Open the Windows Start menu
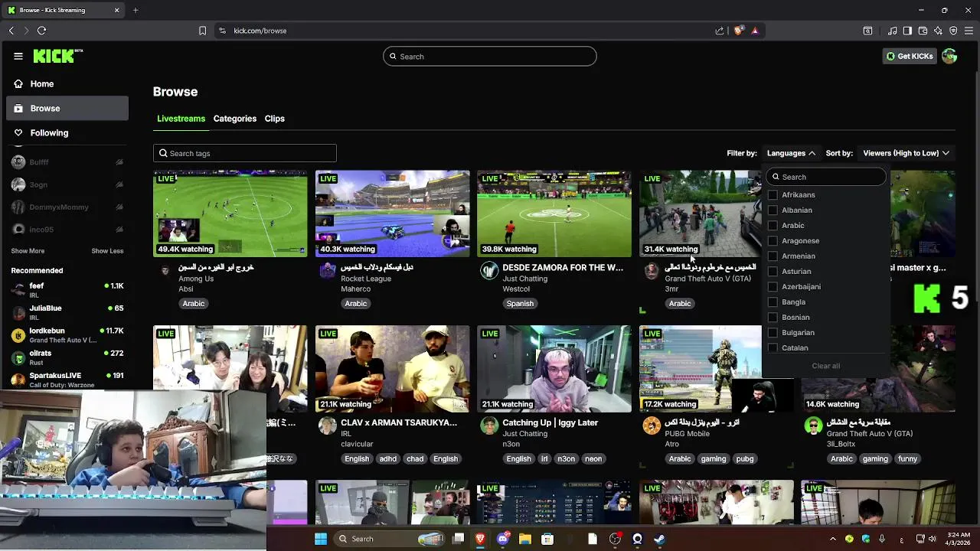 point(321,539)
